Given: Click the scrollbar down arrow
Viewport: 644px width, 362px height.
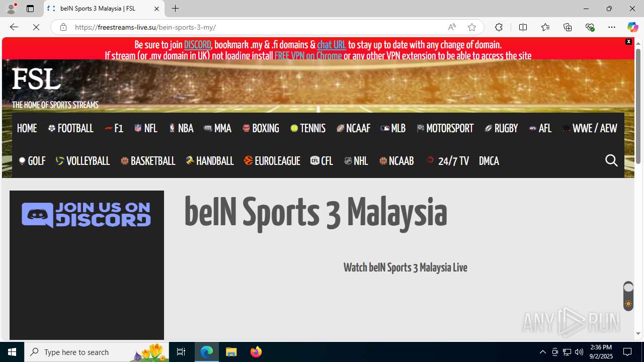Looking at the screenshot, I should point(638,334).
